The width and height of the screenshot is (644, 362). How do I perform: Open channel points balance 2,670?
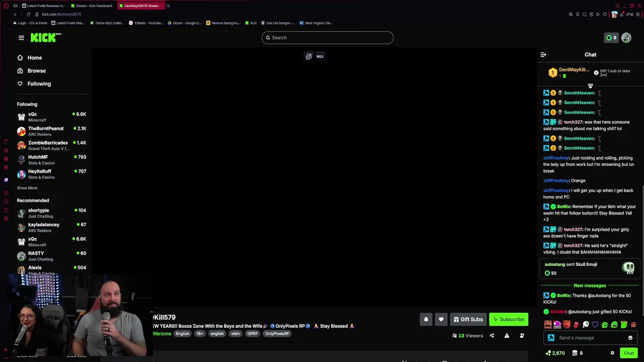(x=555, y=353)
